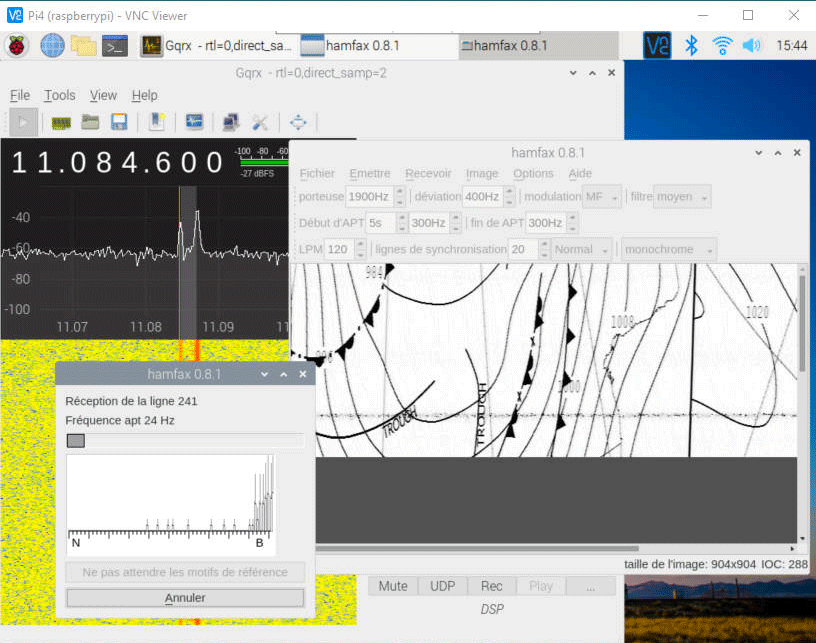The width and height of the screenshot is (816, 643).
Task: Enable Gqrx remote control computers icon
Action: click(x=231, y=122)
